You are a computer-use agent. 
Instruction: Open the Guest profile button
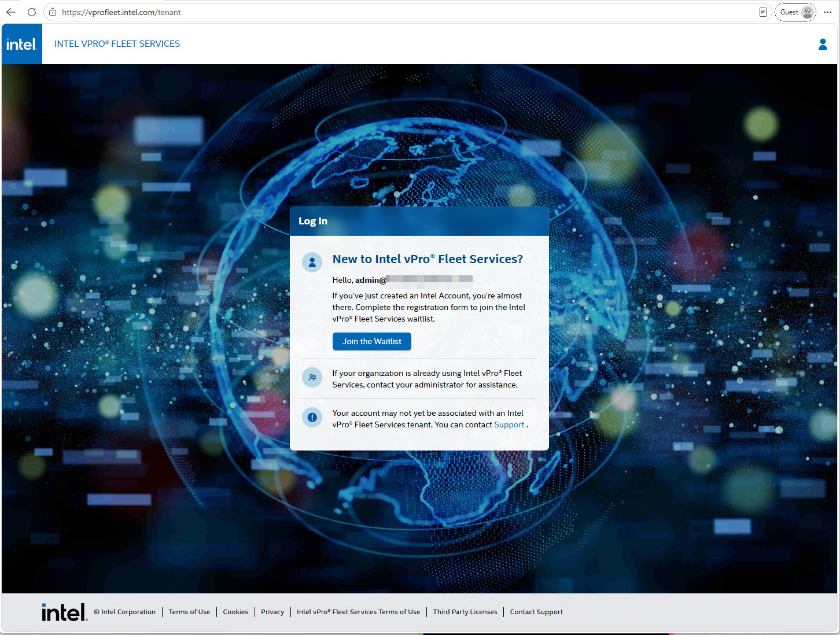coord(795,12)
